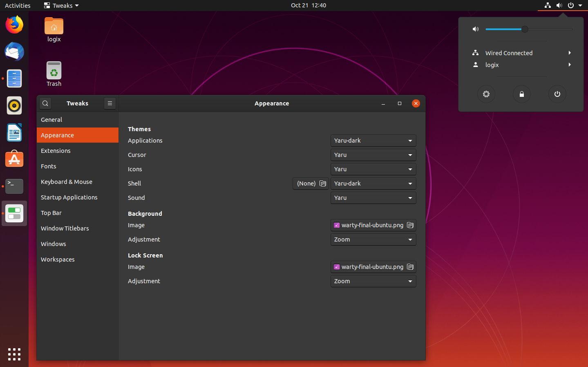Launch Firefox from the dock
Screen dimensions: 588x367
tap(14, 25)
